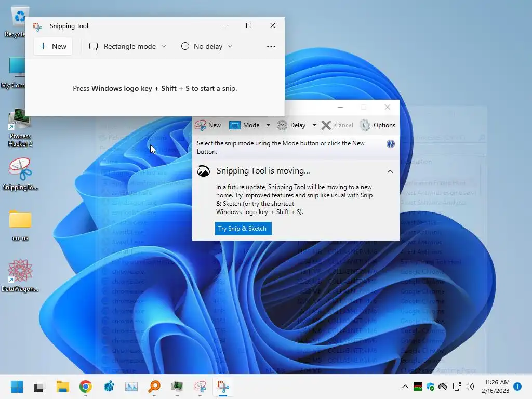Click New in the modern Snipping Tool
Screen dimensions: 532x399
pos(53,46)
